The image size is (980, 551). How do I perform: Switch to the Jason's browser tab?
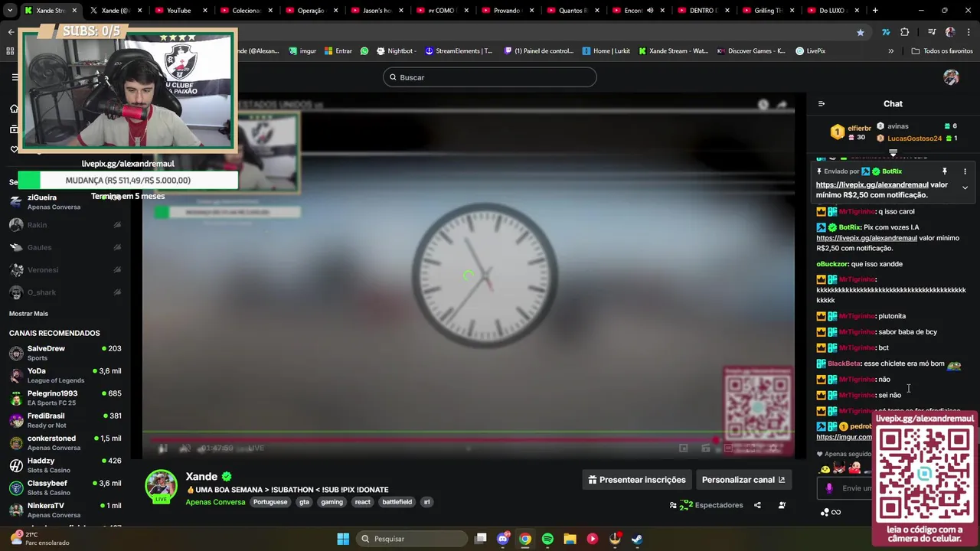pos(376,11)
